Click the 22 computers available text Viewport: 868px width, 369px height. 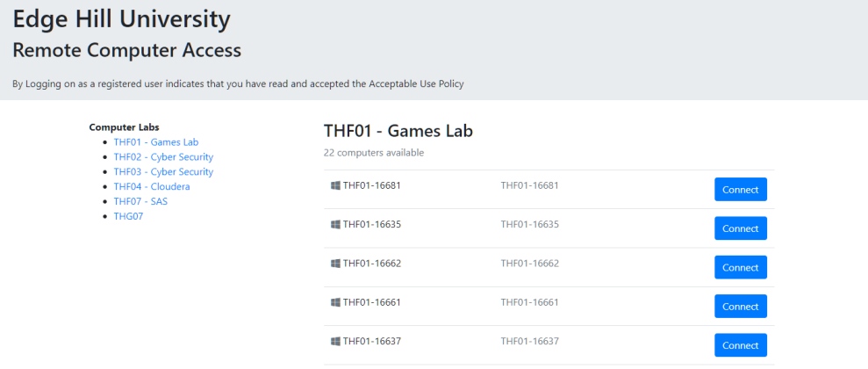click(374, 152)
